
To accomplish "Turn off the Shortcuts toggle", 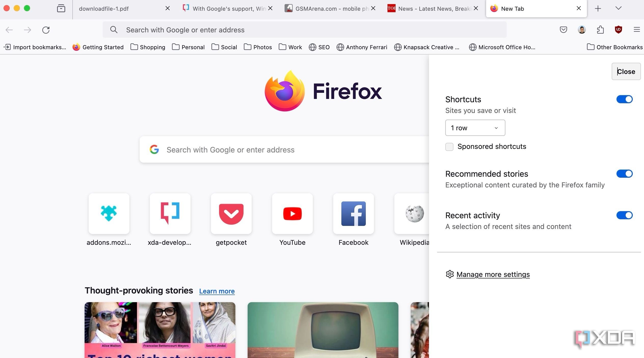I will click(624, 99).
